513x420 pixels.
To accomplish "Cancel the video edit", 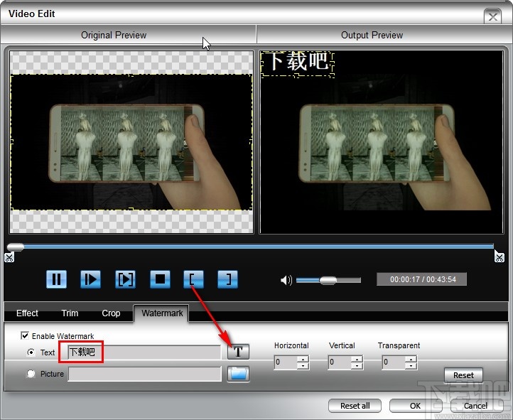I will (x=475, y=406).
